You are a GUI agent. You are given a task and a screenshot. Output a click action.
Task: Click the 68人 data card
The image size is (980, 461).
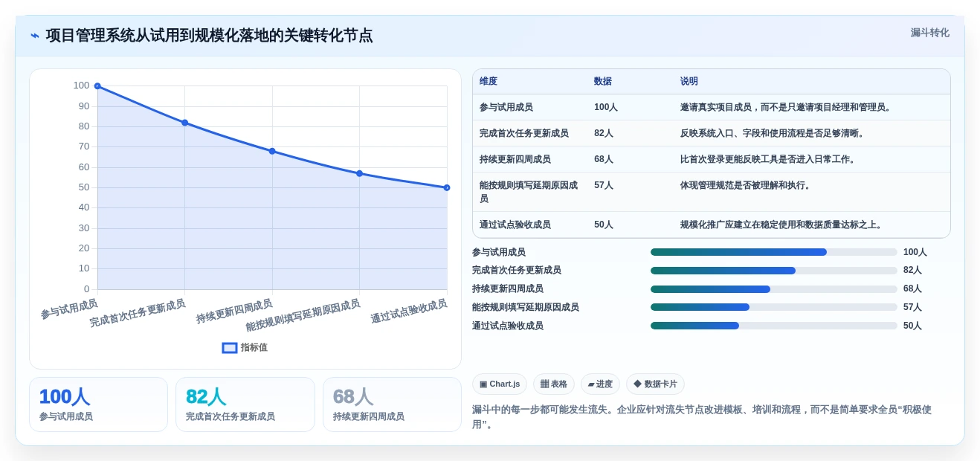pos(392,404)
